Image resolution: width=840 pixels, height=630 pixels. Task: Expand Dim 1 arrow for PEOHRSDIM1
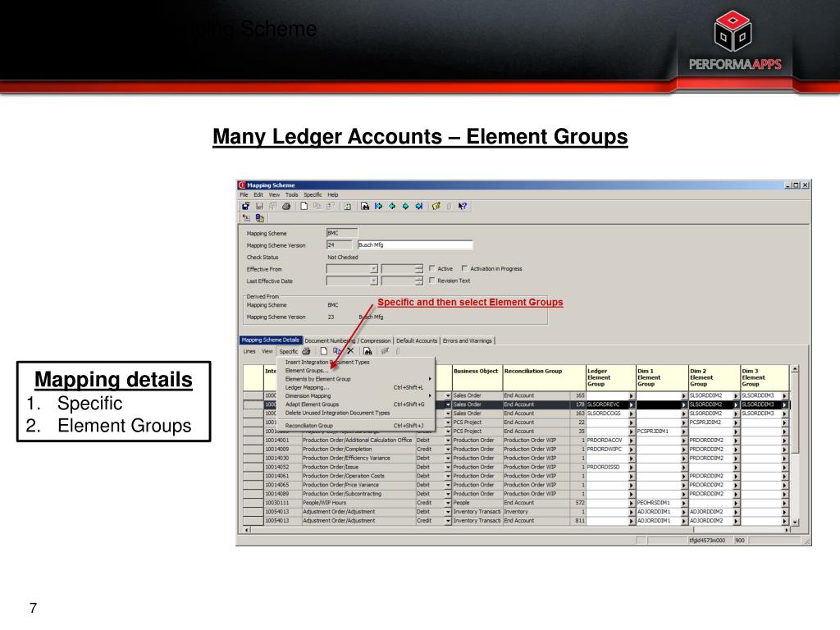point(684,503)
